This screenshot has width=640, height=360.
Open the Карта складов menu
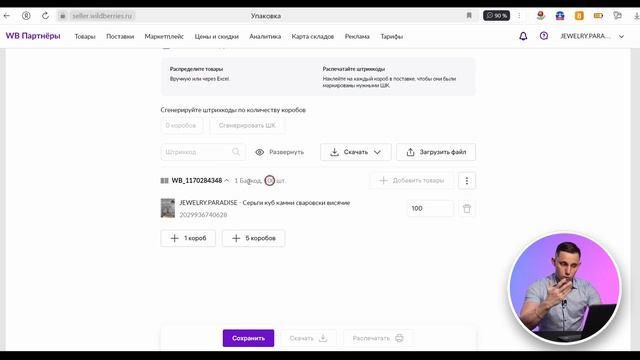pos(313,36)
